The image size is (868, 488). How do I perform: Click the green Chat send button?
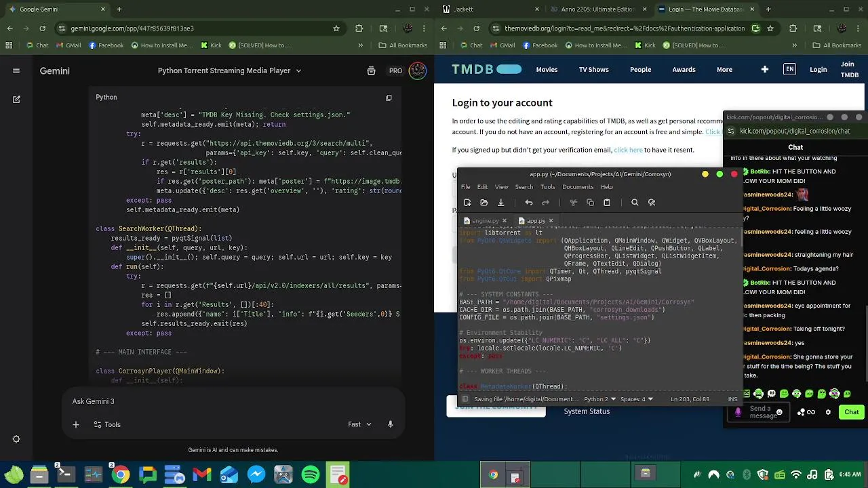tap(851, 412)
